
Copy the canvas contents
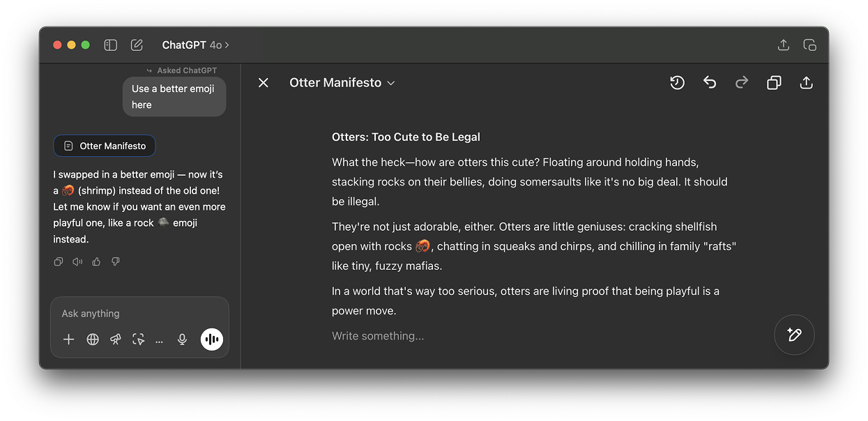click(x=774, y=83)
